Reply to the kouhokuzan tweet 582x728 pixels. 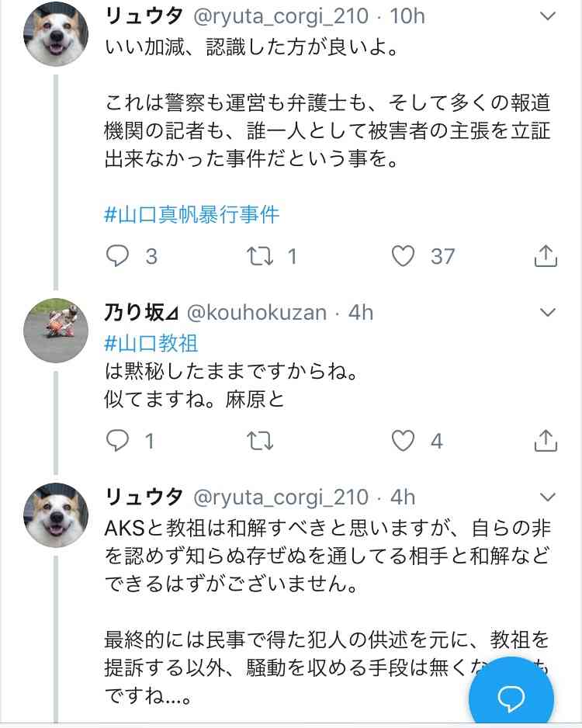117,441
